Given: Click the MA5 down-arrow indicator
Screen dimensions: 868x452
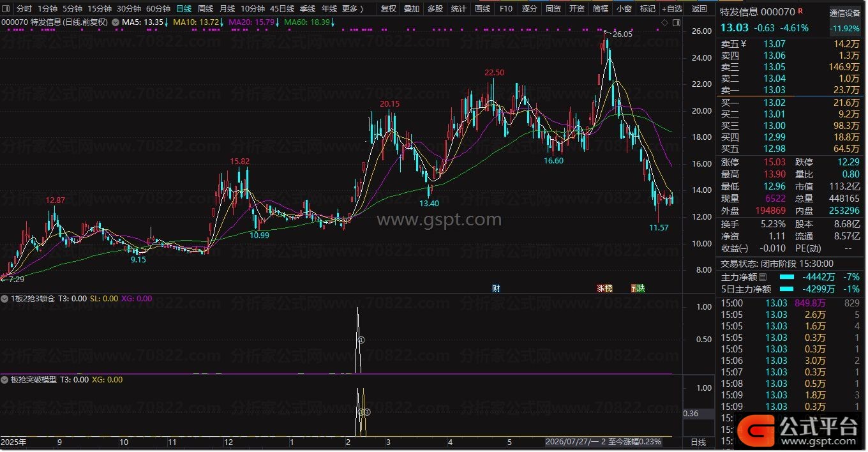Looking at the screenshot, I should click(x=167, y=22).
